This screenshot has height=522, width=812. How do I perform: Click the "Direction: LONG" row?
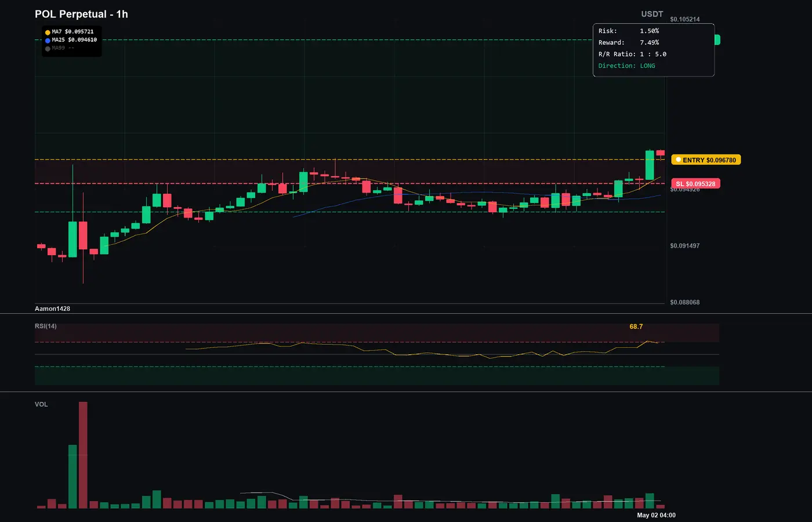627,66
